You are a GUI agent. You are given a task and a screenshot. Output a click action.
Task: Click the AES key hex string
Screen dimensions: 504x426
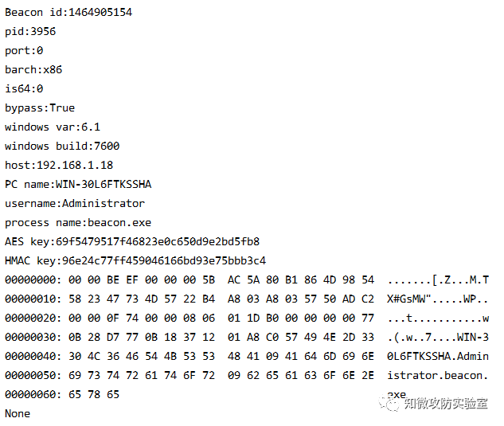(x=158, y=241)
